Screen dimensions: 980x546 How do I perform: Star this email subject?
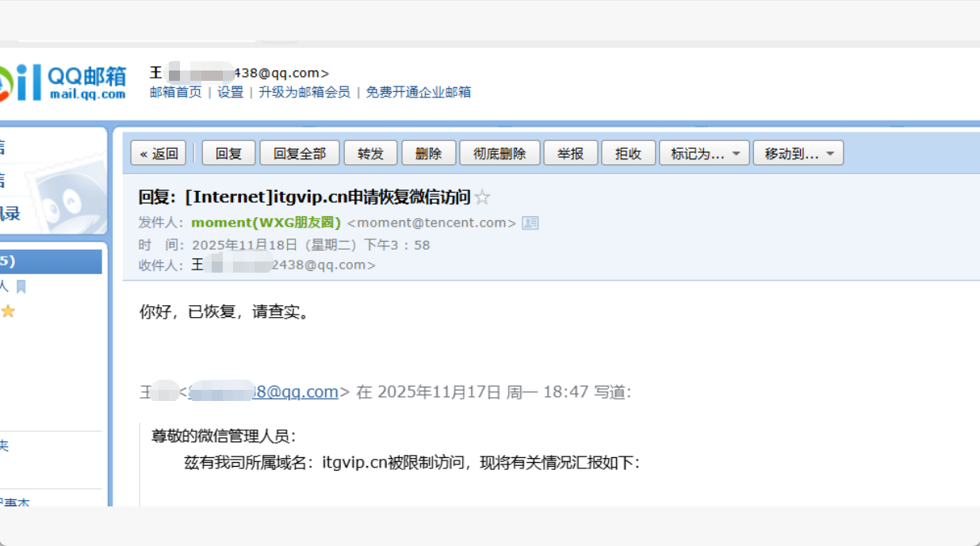point(482,197)
